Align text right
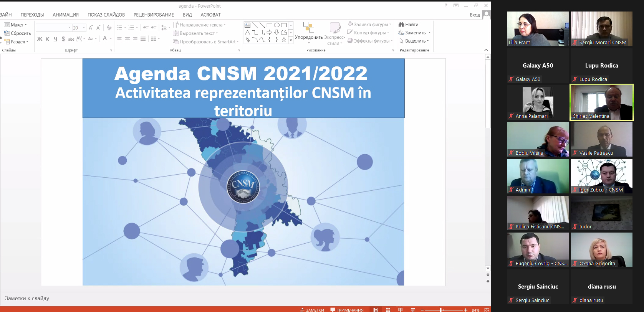 135,39
